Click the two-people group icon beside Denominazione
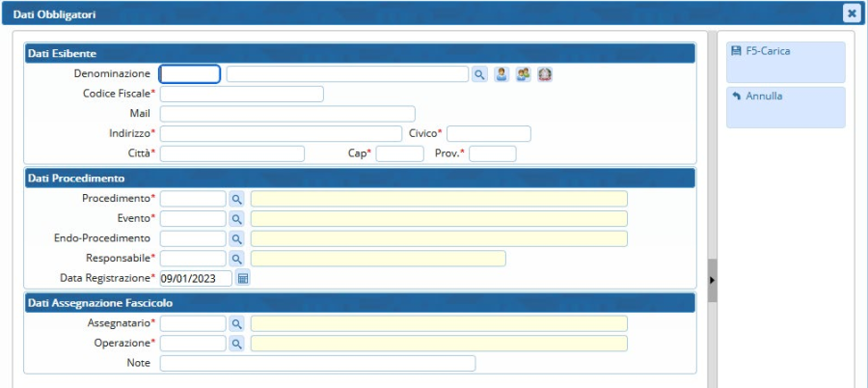The width and height of the screenshot is (868, 388). 523,74
